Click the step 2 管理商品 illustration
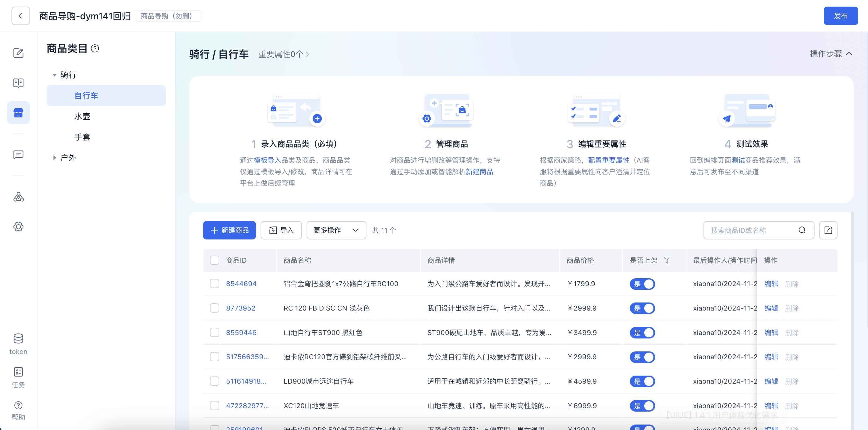This screenshot has width=868, height=430. (x=446, y=110)
